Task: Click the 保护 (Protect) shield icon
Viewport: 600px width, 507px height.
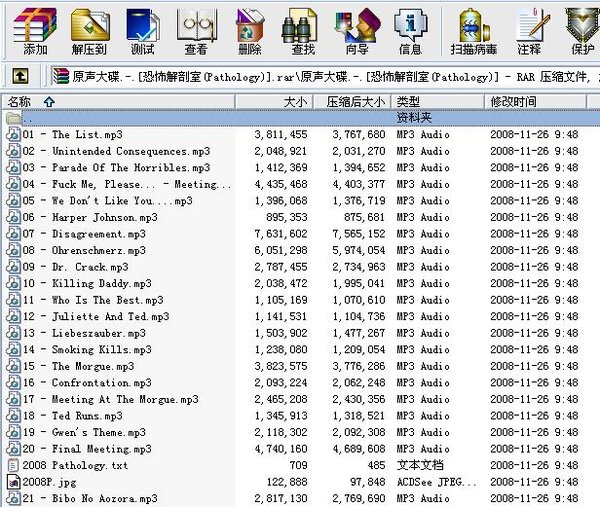Action: pyautogui.click(x=582, y=25)
